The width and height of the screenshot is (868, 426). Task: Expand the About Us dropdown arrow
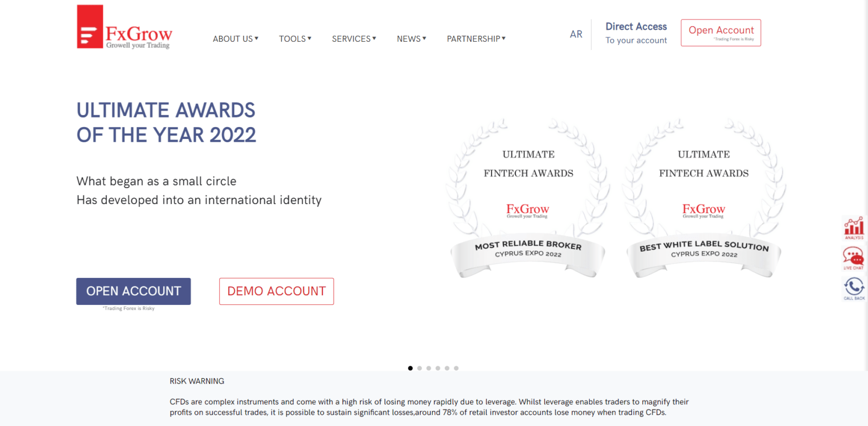(257, 39)
